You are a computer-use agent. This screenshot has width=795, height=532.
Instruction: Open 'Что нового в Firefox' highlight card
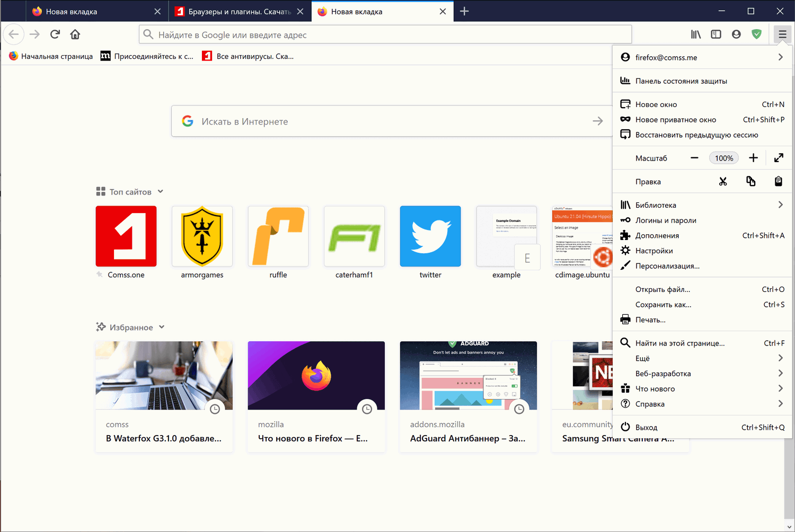(316, 396)
